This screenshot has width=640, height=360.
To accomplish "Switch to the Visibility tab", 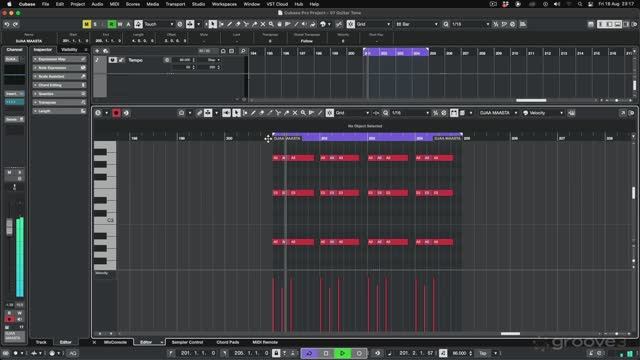I will pos(69,50).
